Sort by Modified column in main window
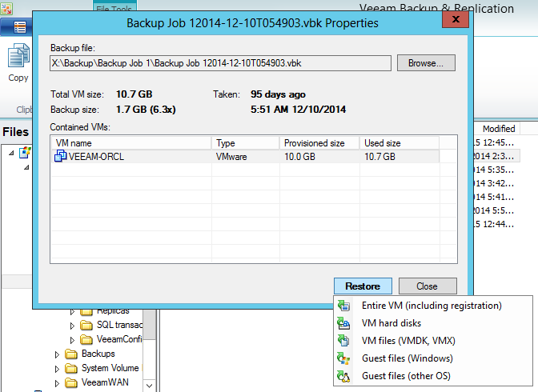 click(x=497, y=129)
